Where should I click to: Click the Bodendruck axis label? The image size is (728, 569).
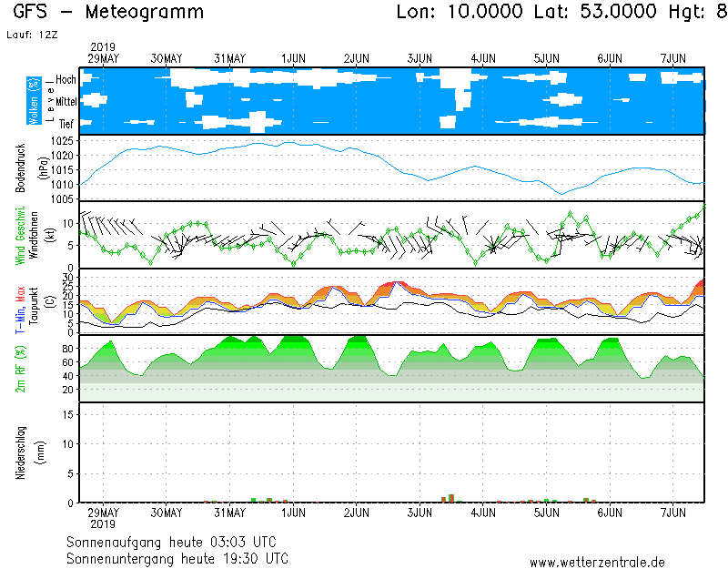point(20,168)
